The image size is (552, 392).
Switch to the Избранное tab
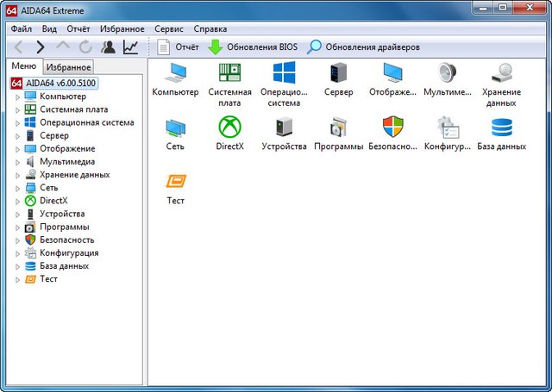[68, 67]
